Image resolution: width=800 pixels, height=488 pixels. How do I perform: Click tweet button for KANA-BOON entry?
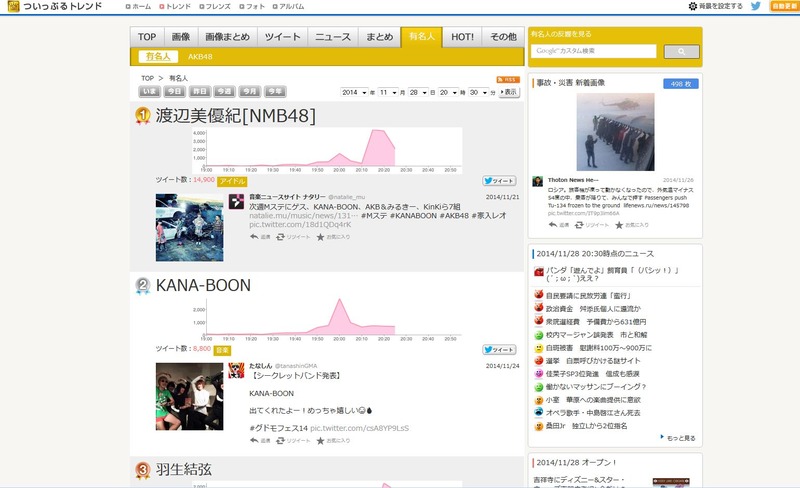499,350
